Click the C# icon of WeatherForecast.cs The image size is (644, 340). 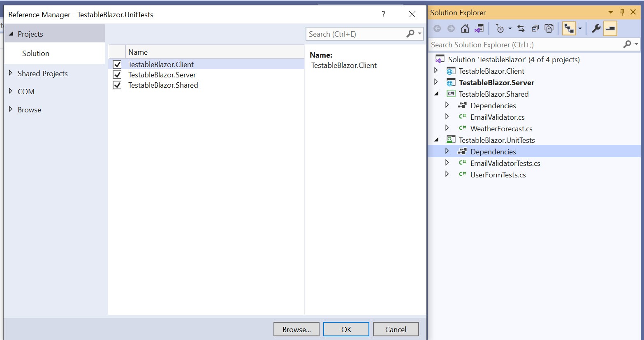[462, 128]
